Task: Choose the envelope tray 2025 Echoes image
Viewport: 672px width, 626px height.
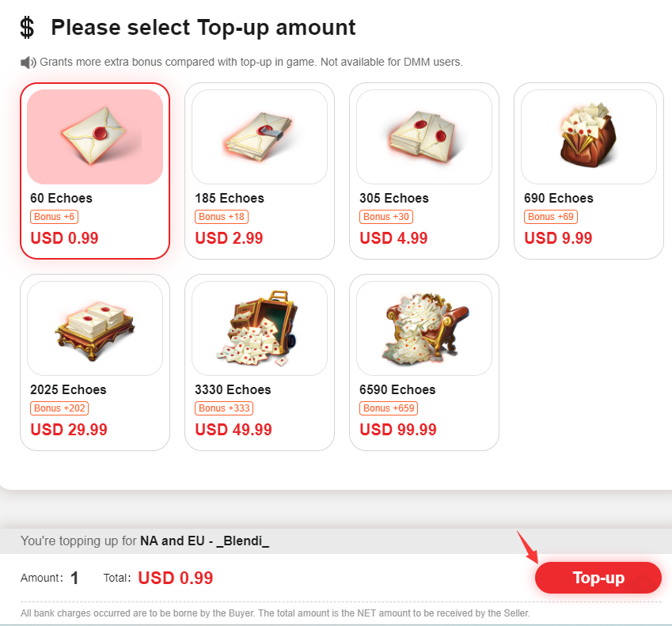Action: 95,328
